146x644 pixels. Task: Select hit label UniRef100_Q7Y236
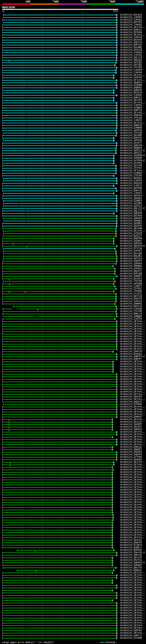pyautogui.click(x=131, y=249)
